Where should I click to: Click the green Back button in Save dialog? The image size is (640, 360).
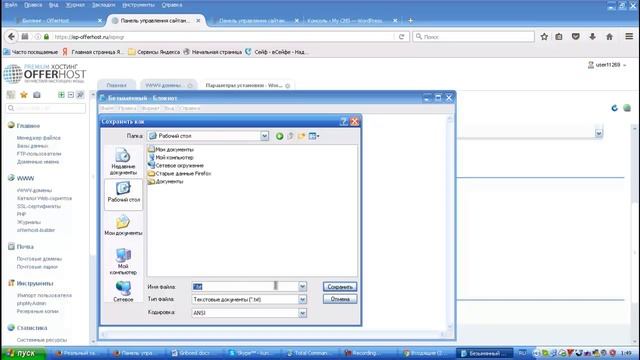tap(280, 136)
